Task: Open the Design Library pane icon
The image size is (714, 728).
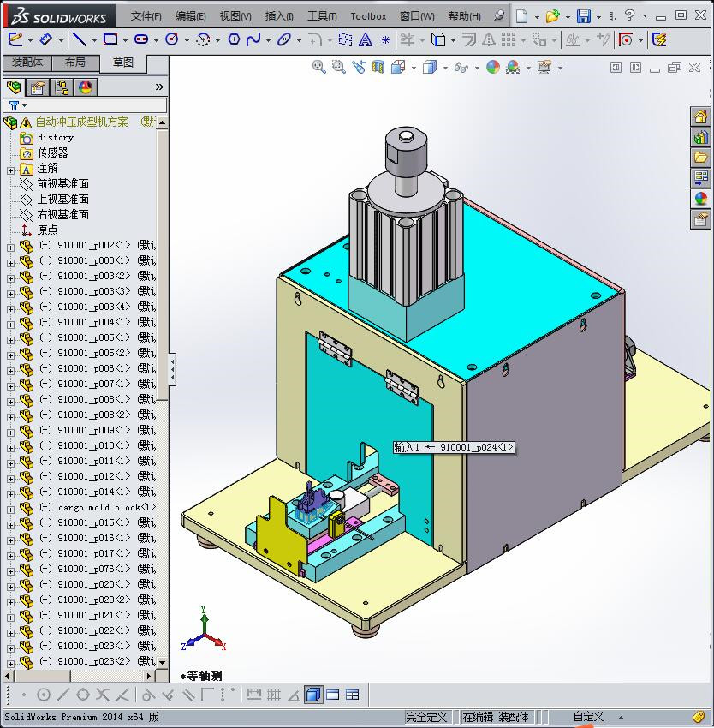Action: [x=700, y=137]
